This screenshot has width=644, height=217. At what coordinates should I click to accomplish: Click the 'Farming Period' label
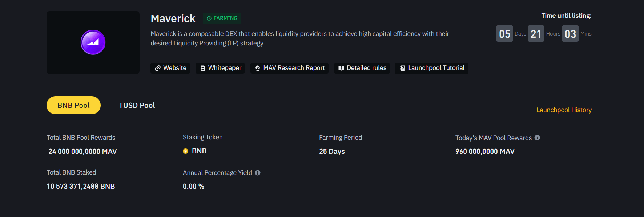tap(341, 138)
